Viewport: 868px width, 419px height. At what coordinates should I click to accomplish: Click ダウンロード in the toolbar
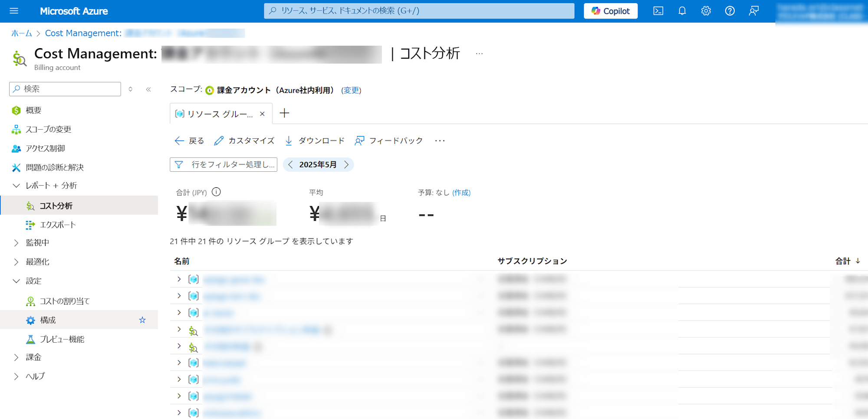click(x=315, y=141)
